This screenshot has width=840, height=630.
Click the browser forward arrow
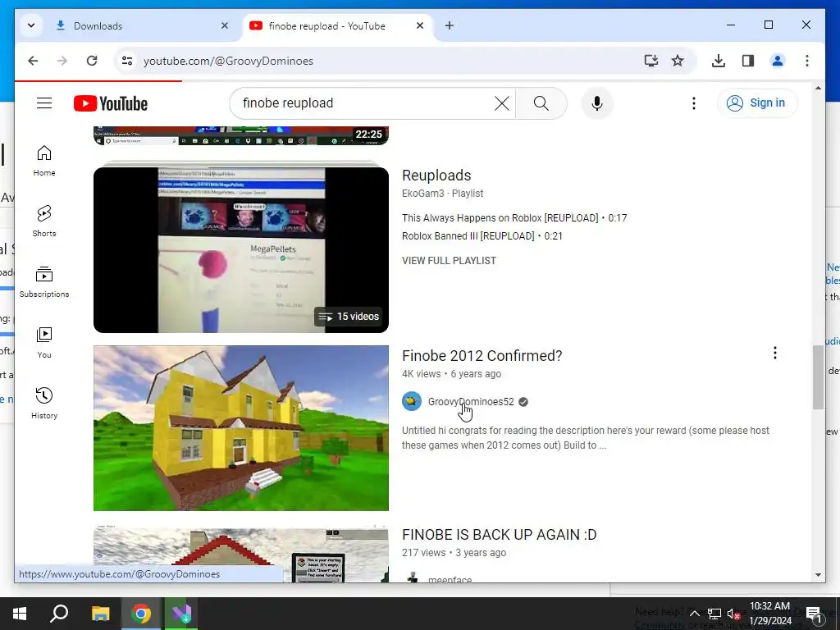coord(62,61)
